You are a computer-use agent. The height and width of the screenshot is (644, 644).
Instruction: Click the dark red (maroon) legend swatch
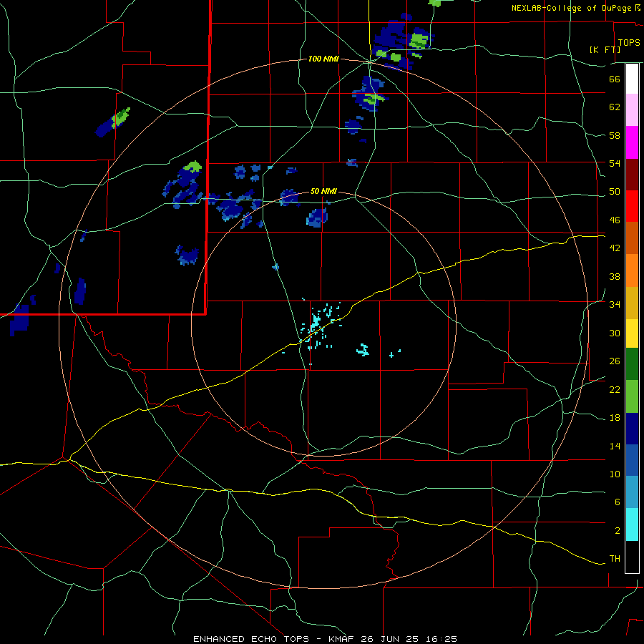click(632, 174)
